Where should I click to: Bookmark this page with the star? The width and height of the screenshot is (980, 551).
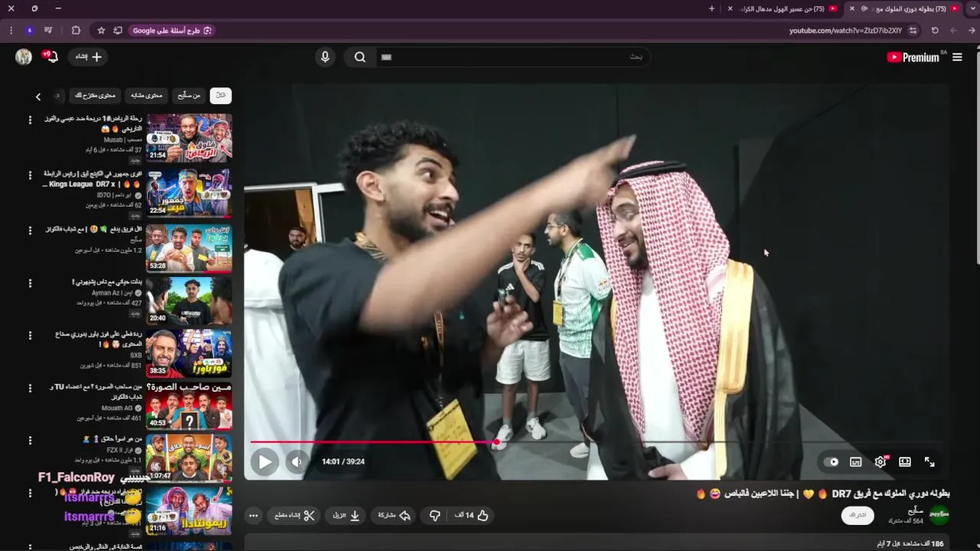[101, 31]
